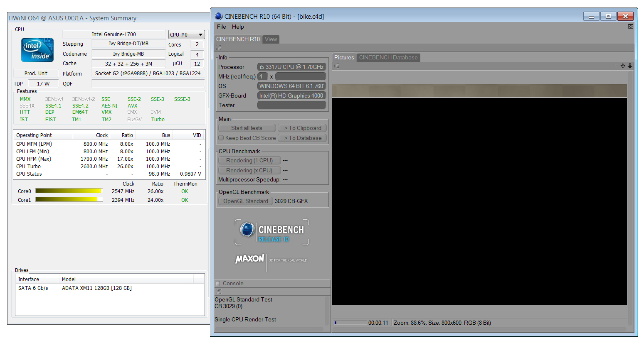644x343 pixels.
Task: Click the Stepping field showing Ivy Bridge-DT/MB
Action: pos(128,44)
